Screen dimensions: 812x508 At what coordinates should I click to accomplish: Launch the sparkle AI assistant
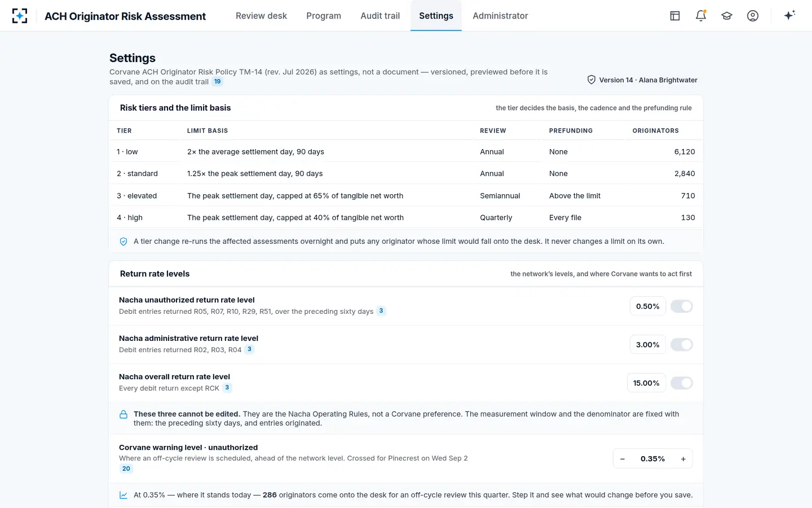coord(789,15)
